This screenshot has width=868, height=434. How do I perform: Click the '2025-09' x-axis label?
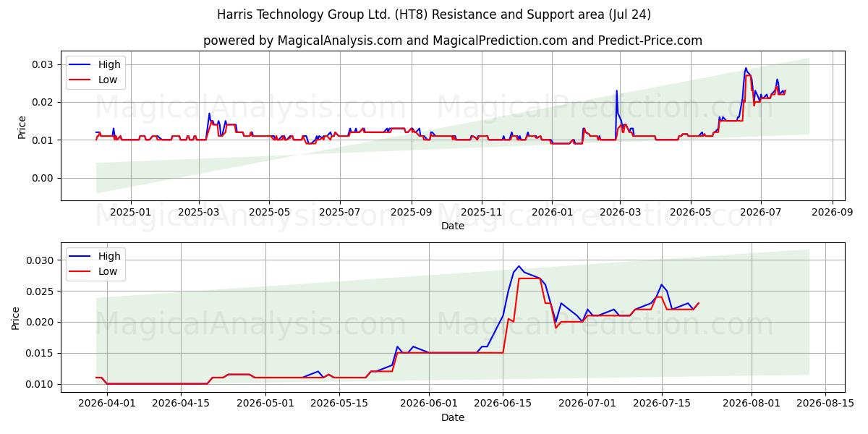pyautogui.click(x=412, y=213)
